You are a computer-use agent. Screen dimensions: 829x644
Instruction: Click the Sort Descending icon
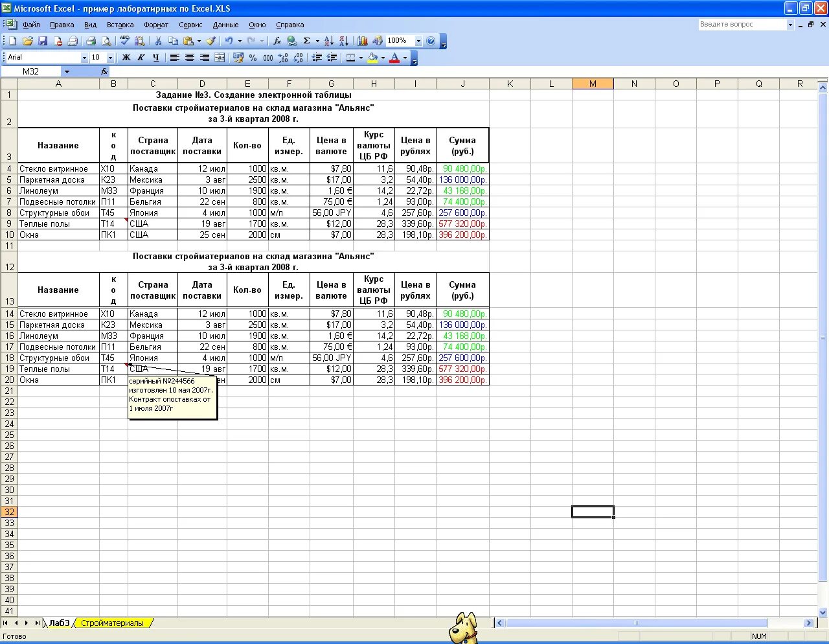click(x=343, y=41)
